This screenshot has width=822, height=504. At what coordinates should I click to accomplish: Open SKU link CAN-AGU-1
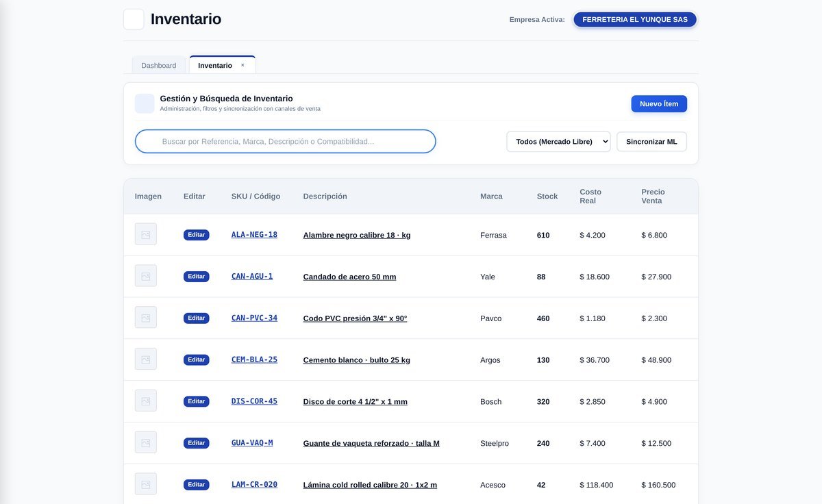tap(252, 276)
